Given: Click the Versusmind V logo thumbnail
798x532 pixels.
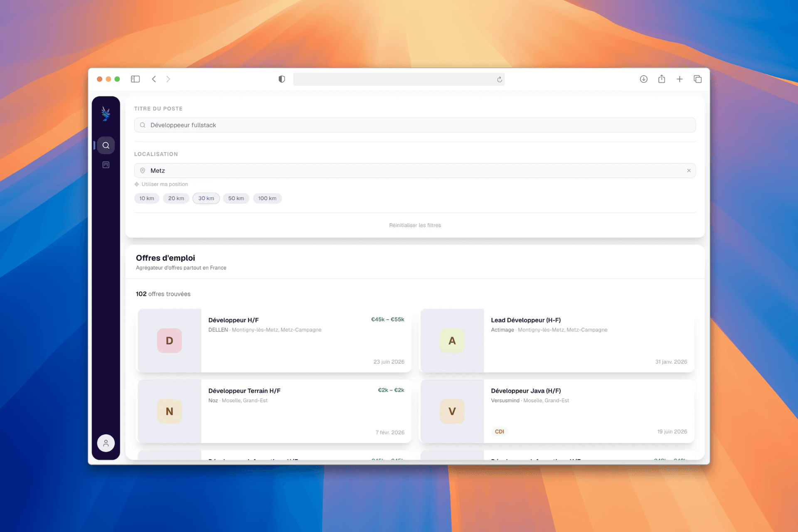Looking at the screenshot, I should tap(452, 411).
